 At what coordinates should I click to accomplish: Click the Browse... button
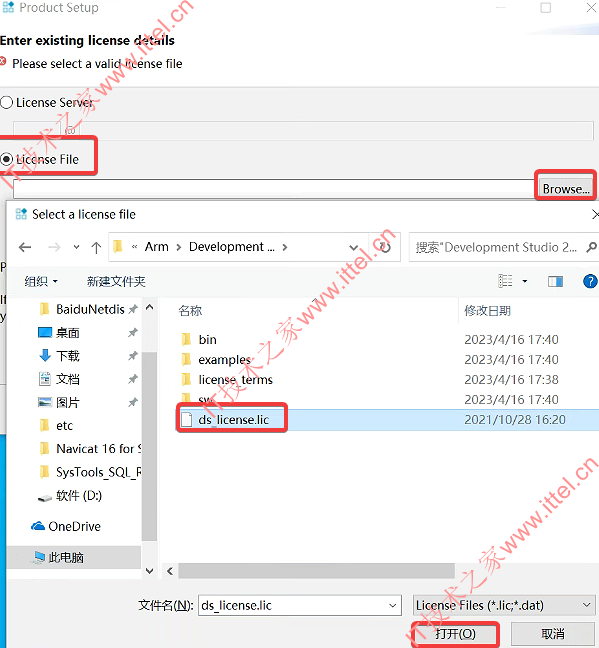point(566,189)
